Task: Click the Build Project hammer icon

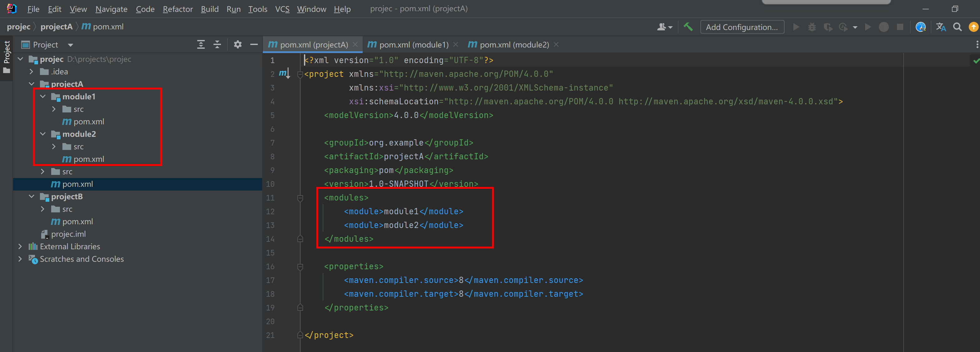Action: 688,27
